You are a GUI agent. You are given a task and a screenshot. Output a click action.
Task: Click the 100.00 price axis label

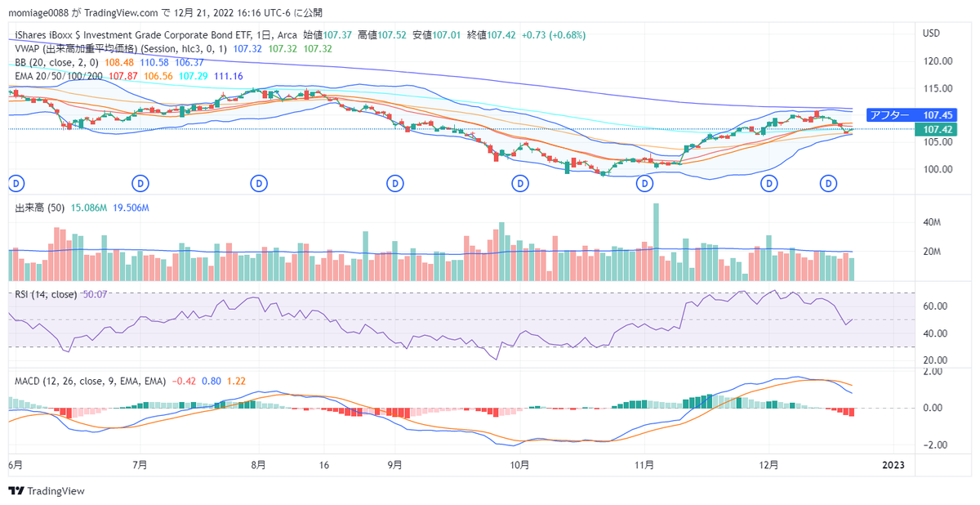[938, 169]
